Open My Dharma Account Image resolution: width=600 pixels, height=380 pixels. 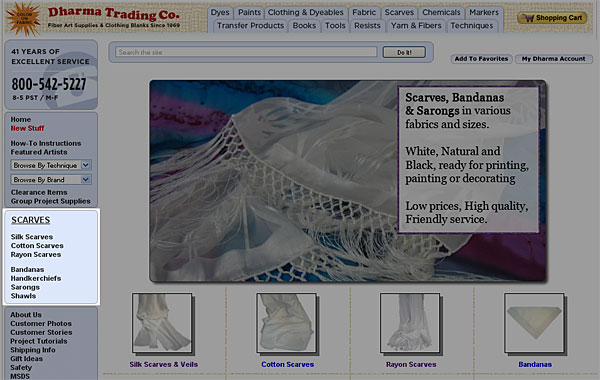click(x=554, y=59)
